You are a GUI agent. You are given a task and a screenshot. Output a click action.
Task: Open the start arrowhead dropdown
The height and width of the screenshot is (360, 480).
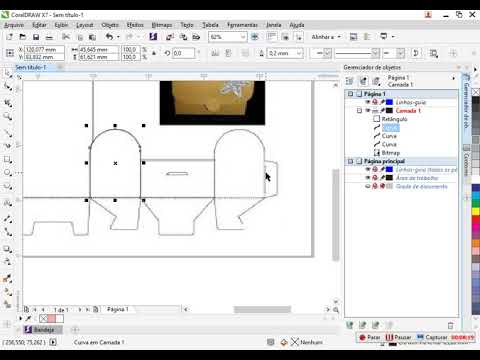pyautogui.click(x=327, y=53)
